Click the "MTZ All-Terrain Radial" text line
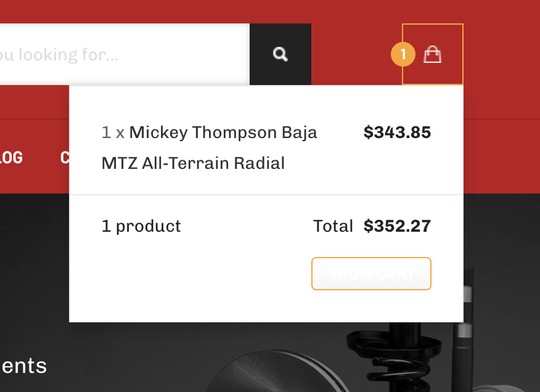This screenshot has width=540, height=392. 193,163
